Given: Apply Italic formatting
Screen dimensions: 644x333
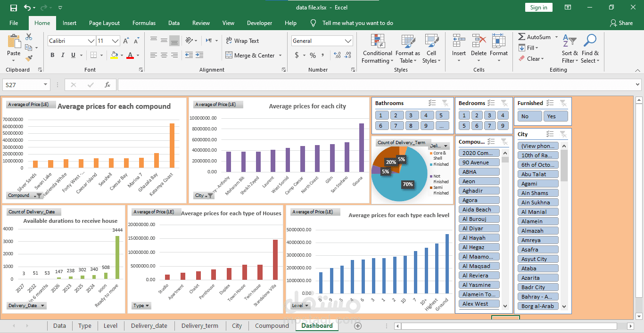Looking at the screenshot, I should [63, 55].
